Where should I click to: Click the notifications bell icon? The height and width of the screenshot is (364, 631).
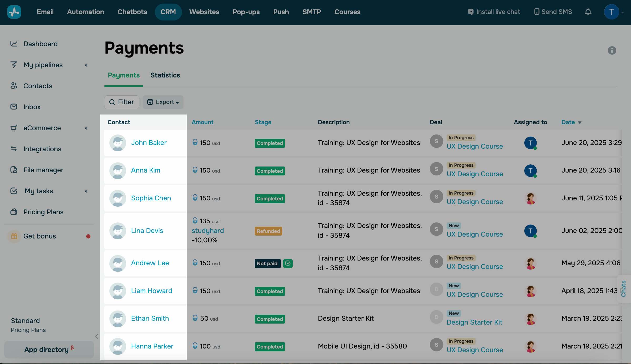coord(588,12)
